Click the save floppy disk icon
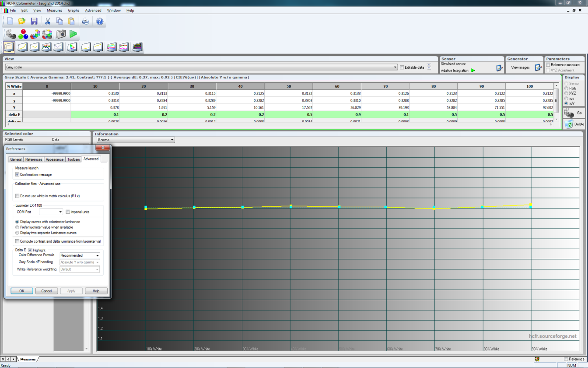The width and height of the screenshot is (588, 368). click(x=34, y=21)
